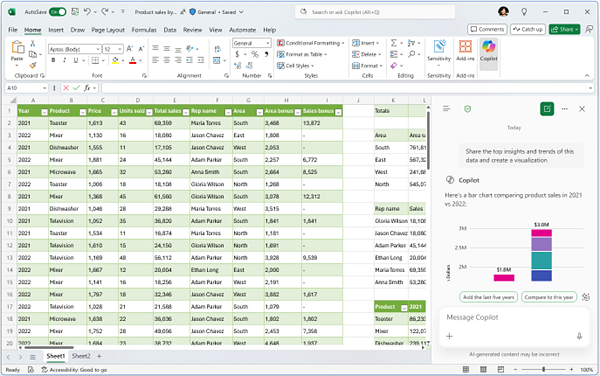Open Conditional Formatting menu
The width and height of the screenshot is (600, 376).
tap(310, 43)
